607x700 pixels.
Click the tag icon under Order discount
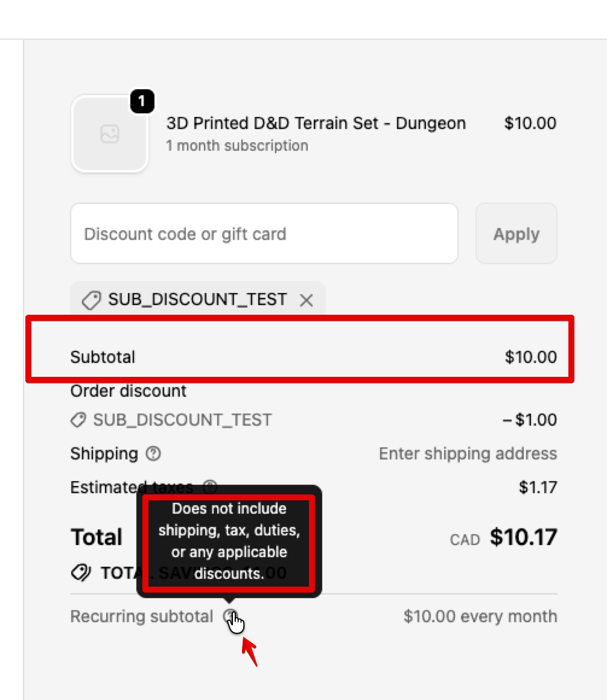pyautogui.click(x=78, y=420)
